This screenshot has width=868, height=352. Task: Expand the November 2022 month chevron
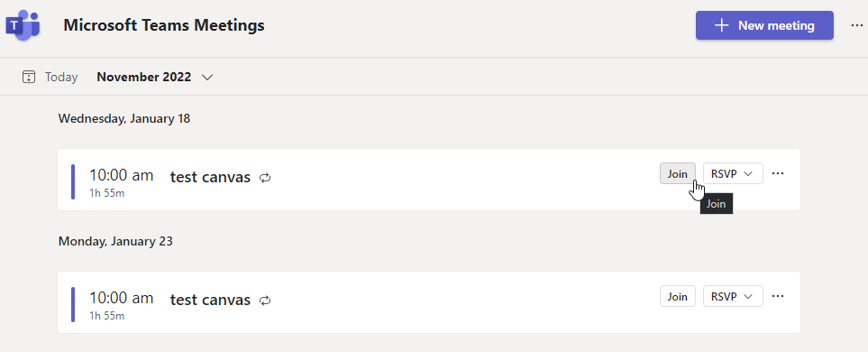click(207, 78)
